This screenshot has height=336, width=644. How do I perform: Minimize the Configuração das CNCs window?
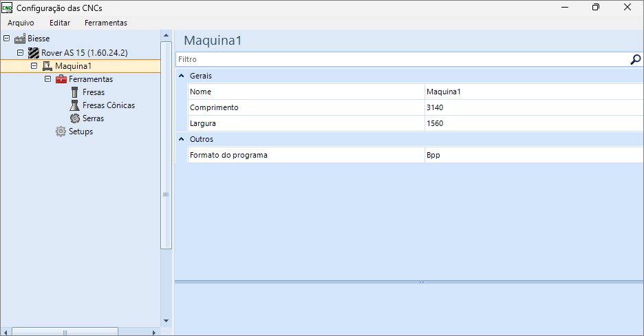tap(565, 8)
